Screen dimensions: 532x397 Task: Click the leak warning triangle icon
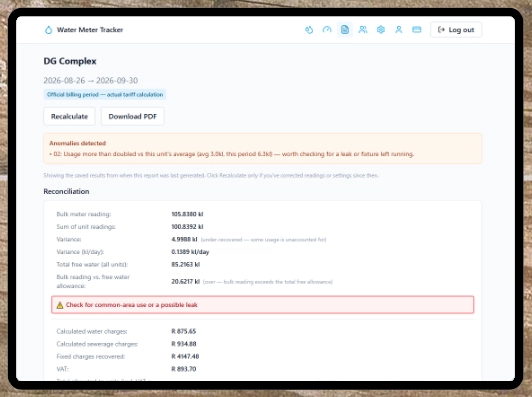60,305
